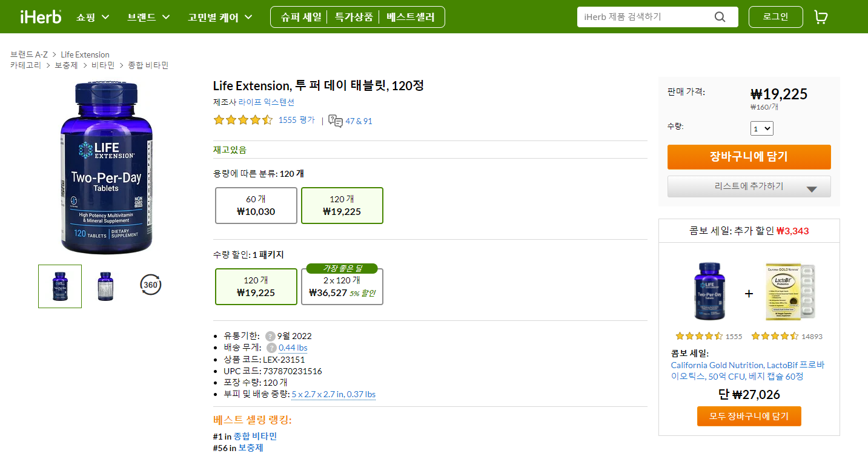
Task: Click the UPC 코드 737870231516 text
Action: [273, 371]
